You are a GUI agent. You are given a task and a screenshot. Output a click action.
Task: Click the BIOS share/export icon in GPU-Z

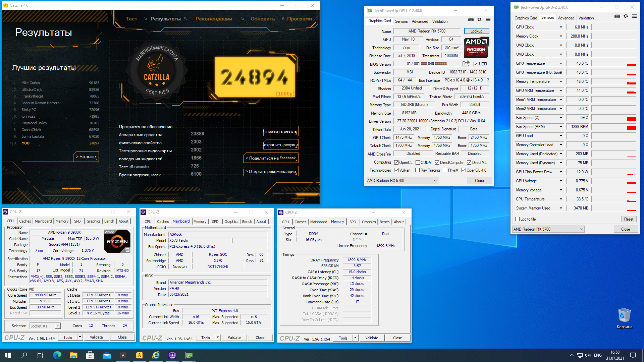pyautogui.click(x=466, y=64)
